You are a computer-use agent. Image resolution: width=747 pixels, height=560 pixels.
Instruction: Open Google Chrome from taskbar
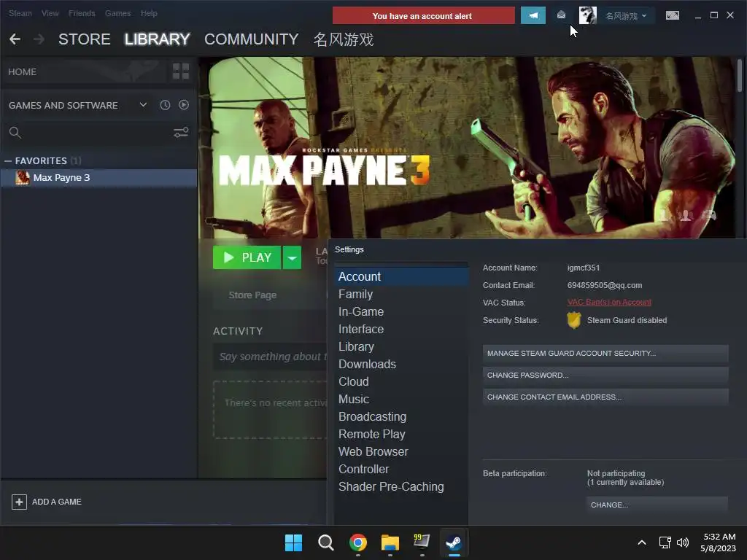pyautogui.click(x=357, y=542)
